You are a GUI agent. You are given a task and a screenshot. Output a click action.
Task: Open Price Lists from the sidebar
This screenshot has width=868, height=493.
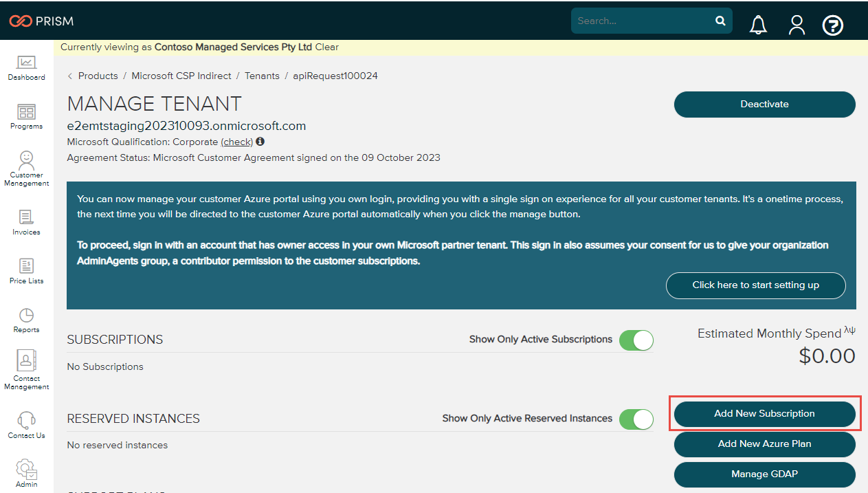26,268
